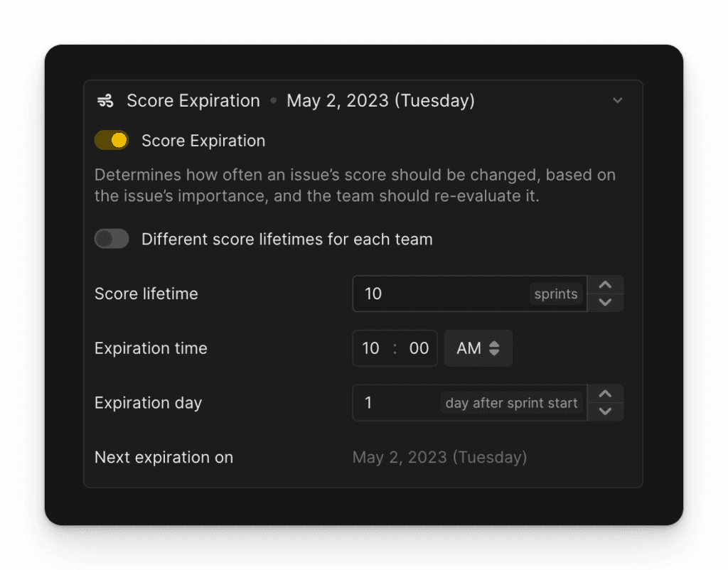This screenshot has width=728, height=570.
Task: Click the day after sprint start badge
Action: [x=512, y=403]
